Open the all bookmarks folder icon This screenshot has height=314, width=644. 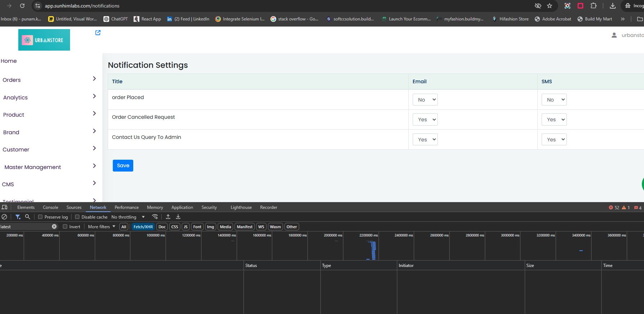click(640, 19)
